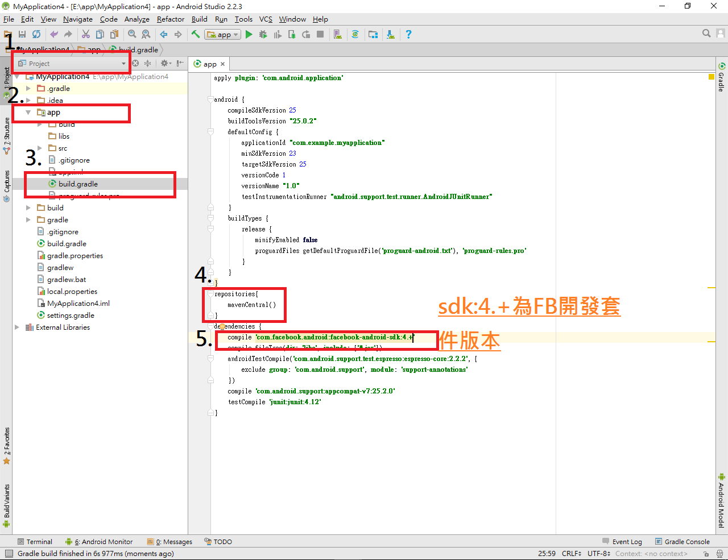Screen dimensions: 728x560
Task: Open the File menu
Action: (9, 19)
